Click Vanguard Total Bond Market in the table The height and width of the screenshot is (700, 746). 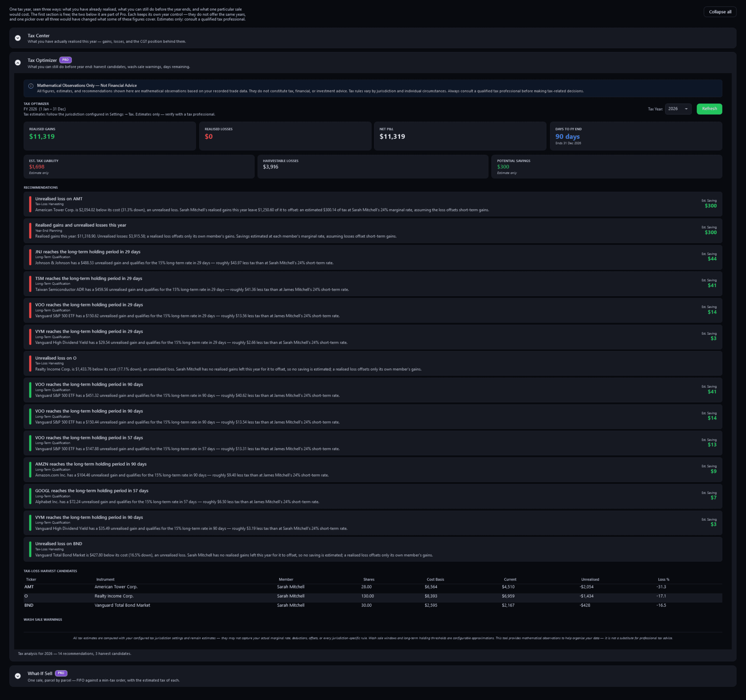coord(122,605)
